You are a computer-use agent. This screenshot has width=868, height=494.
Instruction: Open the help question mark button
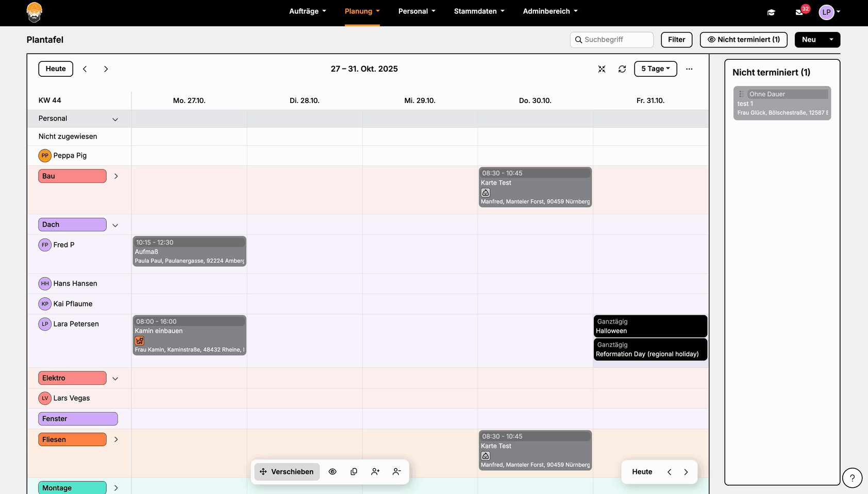tap(852, 478)
